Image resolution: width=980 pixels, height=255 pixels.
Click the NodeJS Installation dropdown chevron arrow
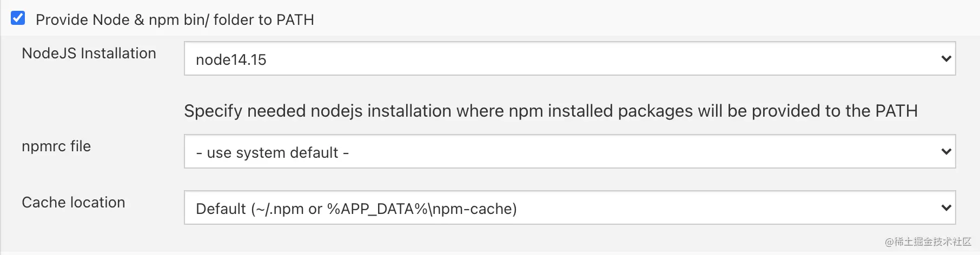click(x=946, y=59)
